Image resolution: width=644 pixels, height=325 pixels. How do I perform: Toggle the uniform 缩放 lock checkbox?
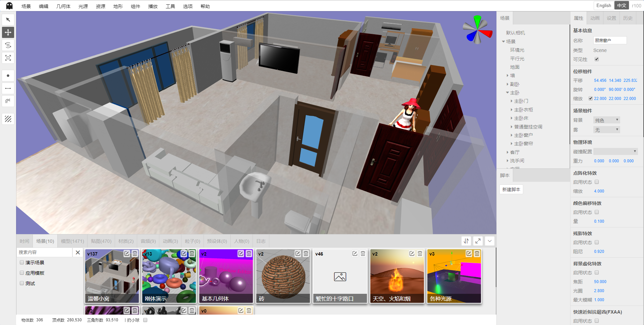591,98
